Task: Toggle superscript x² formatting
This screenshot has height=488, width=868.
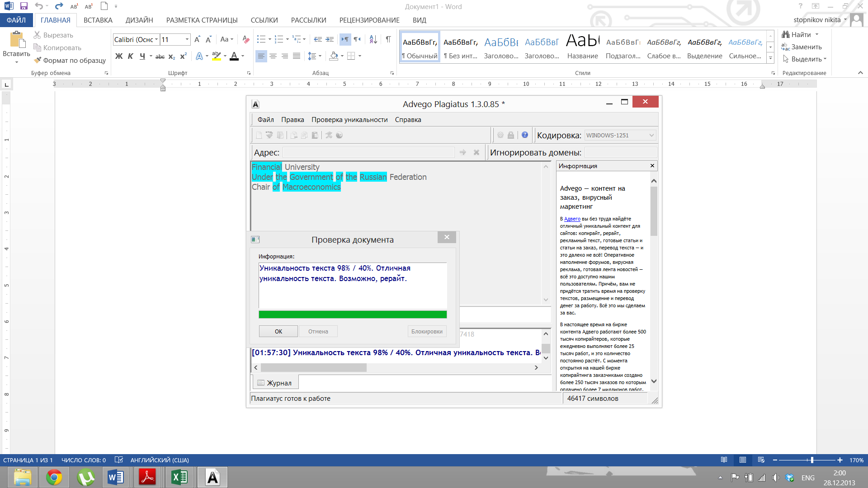Action: tap(183, 56)
